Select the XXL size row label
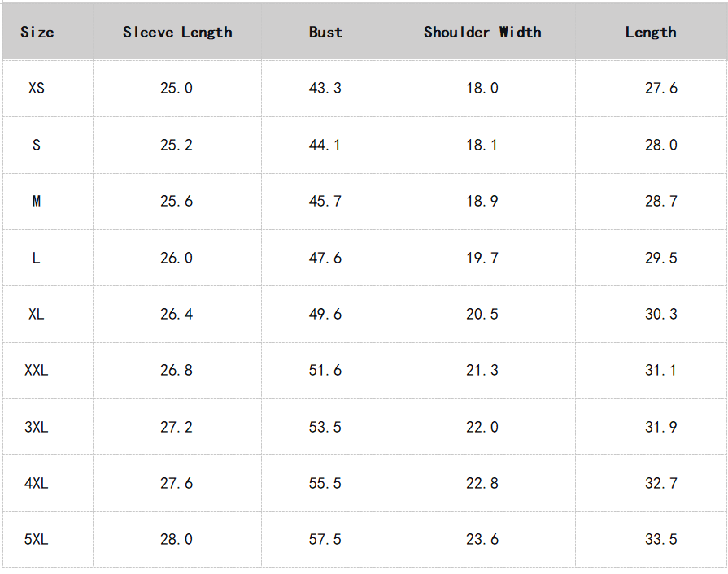728x574 pixels. (x=37, y=370)
